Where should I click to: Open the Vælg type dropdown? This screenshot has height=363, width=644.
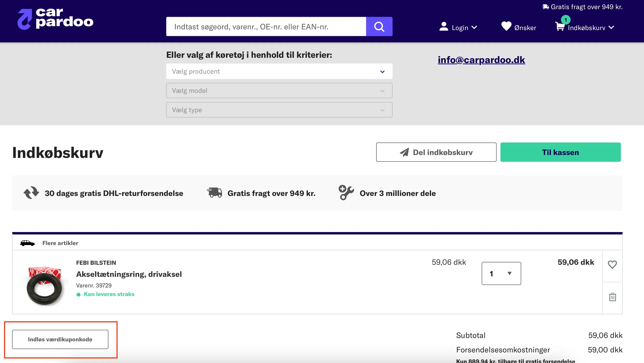279,110
